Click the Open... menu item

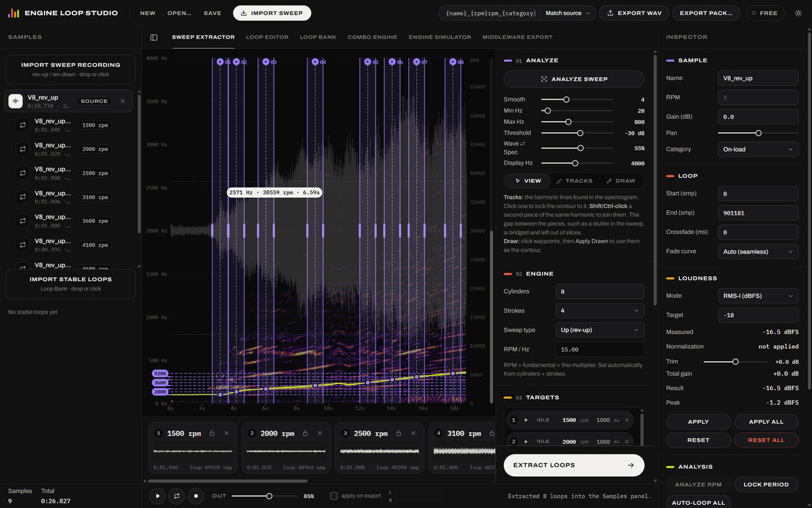(x=179, y=13)
